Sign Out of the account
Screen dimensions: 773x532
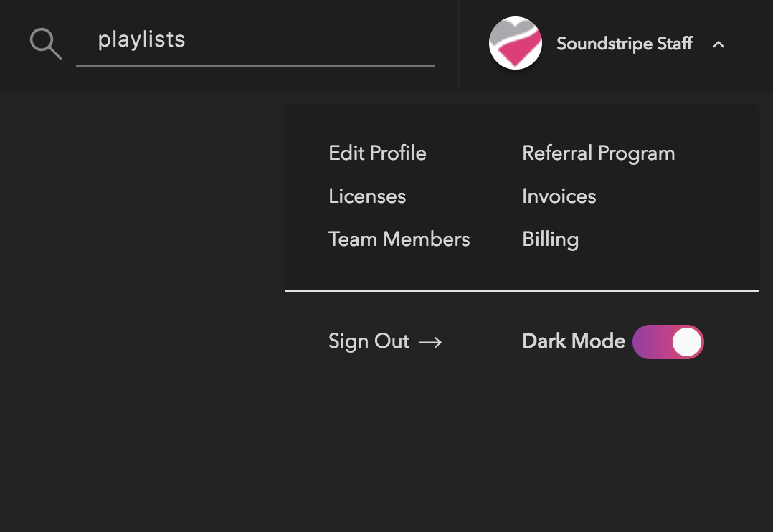pyautogui.click(x=369, y=341)
